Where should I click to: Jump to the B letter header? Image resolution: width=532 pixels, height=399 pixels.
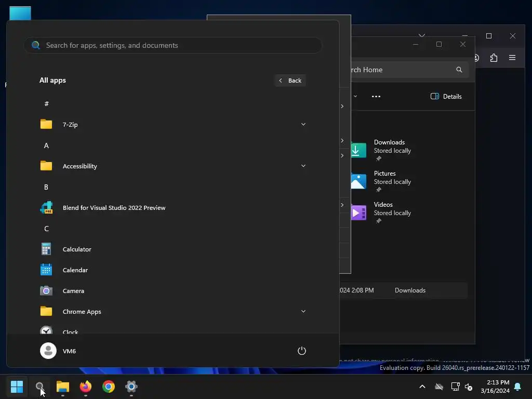pyautogui.click(x=46, y=187)
